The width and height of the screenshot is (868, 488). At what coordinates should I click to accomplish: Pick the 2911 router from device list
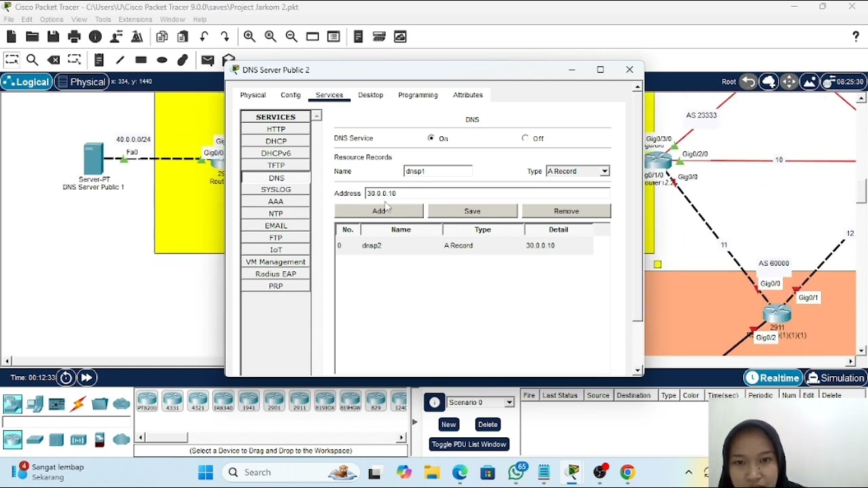point(300,401)
